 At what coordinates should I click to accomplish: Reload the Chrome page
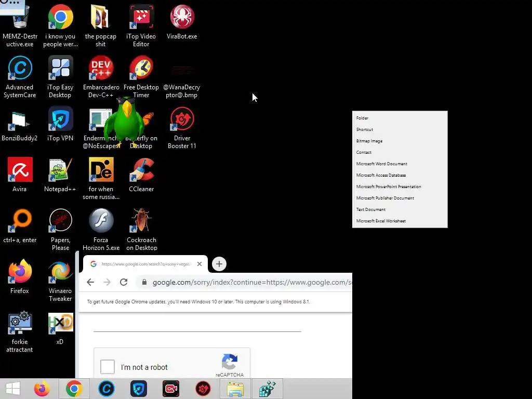(x=124, y=282)
